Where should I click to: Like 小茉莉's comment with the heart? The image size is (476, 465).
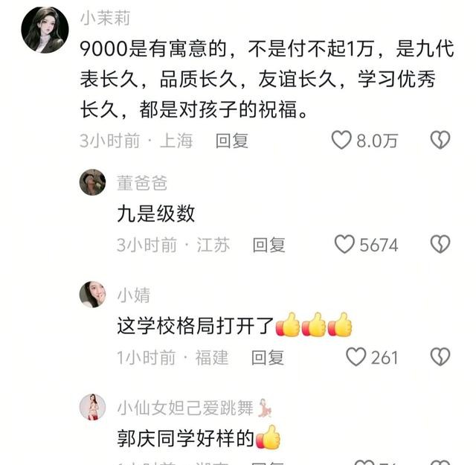coord(341,141)
